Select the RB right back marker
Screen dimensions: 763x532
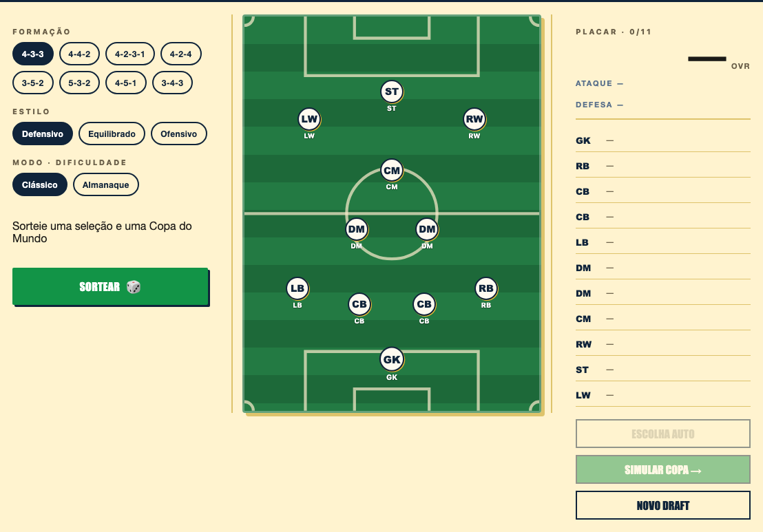(x=486, y=288)
